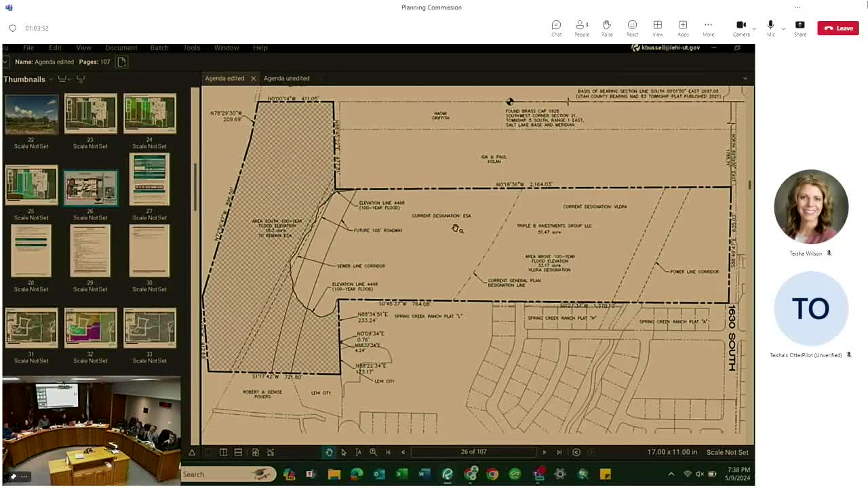
Task: Switch to the Agenda unedited tab
Action: (x=286, y=78)
